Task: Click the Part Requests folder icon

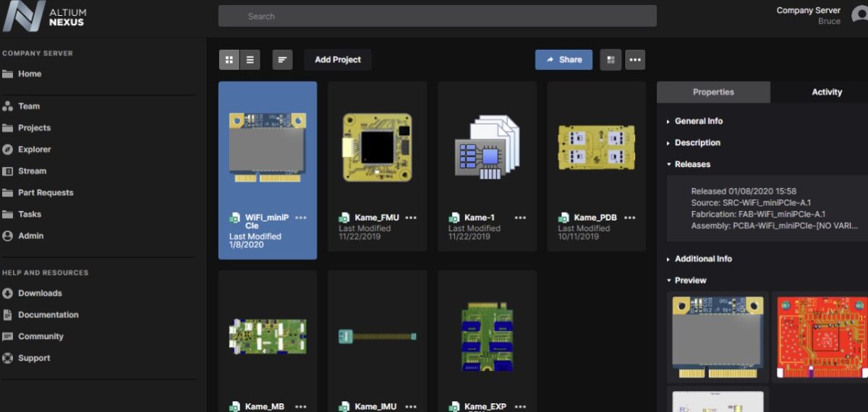Action: tap(7, 193)
